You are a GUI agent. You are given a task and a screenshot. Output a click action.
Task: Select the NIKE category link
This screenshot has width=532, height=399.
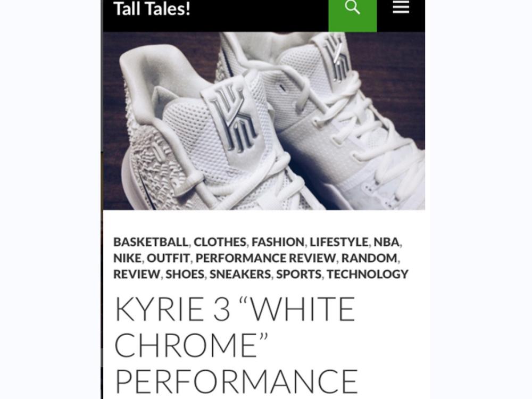(127, 258)
